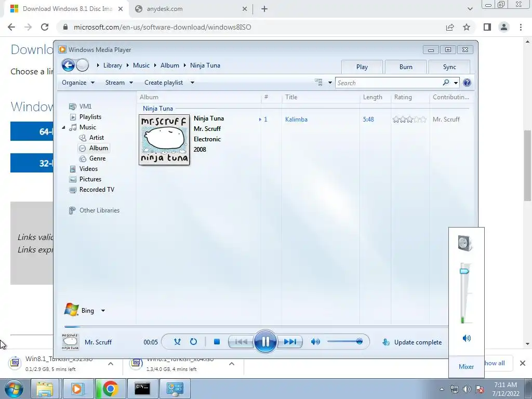The width and height of the screenshot is (532, 399).
Task: Open the Mixer link
Action: point(466,366)
